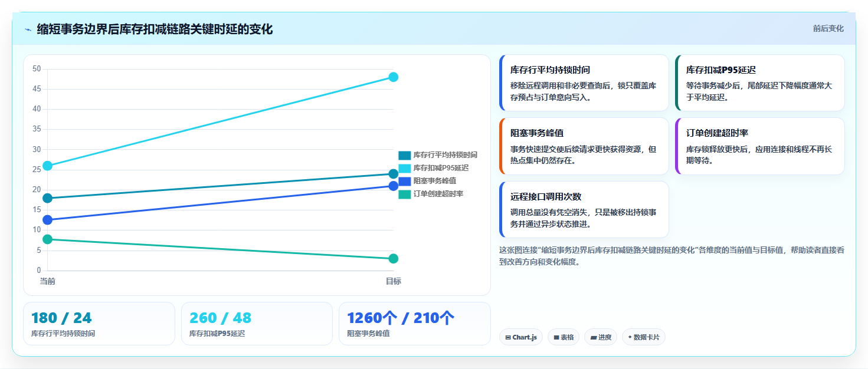Click the cyan P95 data point at 当前

[48, 166]
